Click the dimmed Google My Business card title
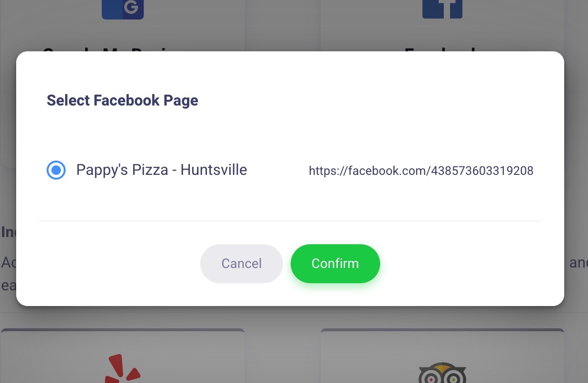 123,48
